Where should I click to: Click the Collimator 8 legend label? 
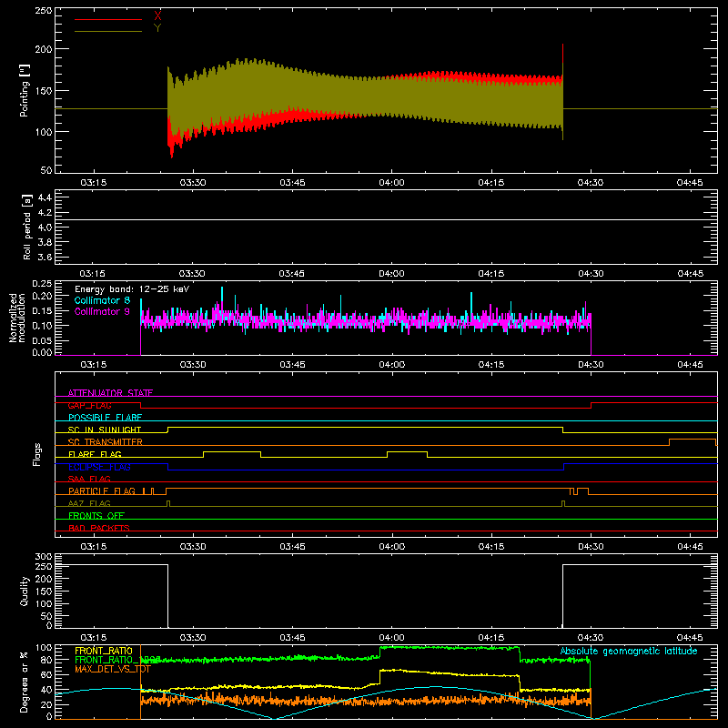[102, 300]
